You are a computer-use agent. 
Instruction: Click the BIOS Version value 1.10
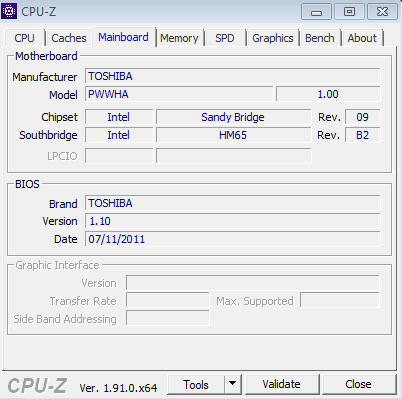(x=233, y=221)
